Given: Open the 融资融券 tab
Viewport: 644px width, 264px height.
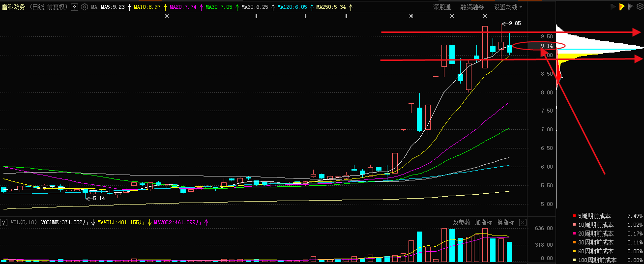Looking at the screenshot, I should (x=472, y=7).
